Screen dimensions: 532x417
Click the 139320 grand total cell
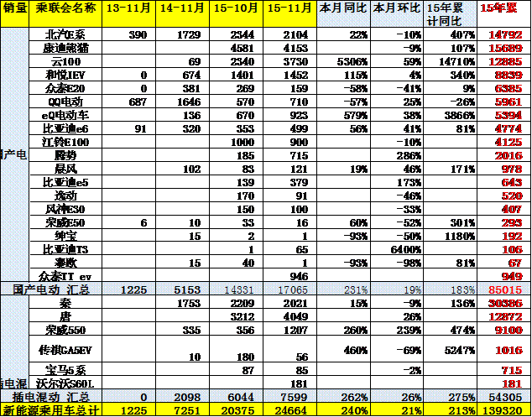coord(503,410)
